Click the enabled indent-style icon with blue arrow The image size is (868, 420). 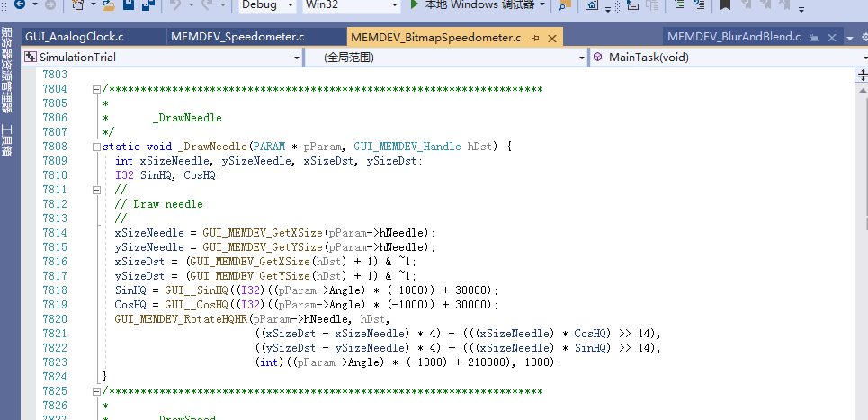632,4
